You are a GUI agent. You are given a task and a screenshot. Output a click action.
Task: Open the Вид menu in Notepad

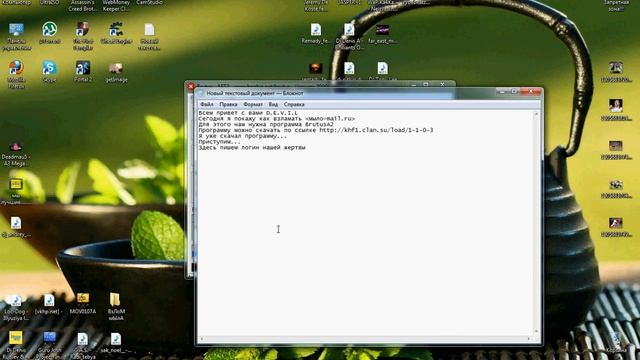pos(273,104)
